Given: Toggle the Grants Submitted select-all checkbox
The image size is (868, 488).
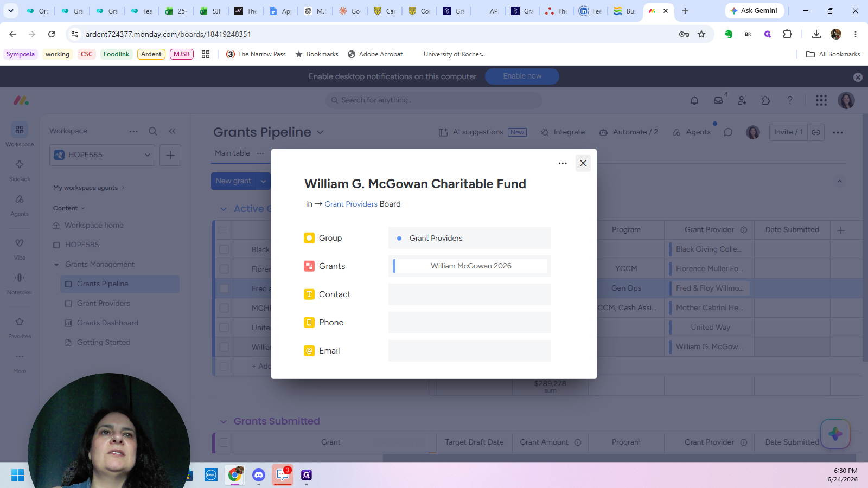Looking at the screenshot, I should [224, 442].
